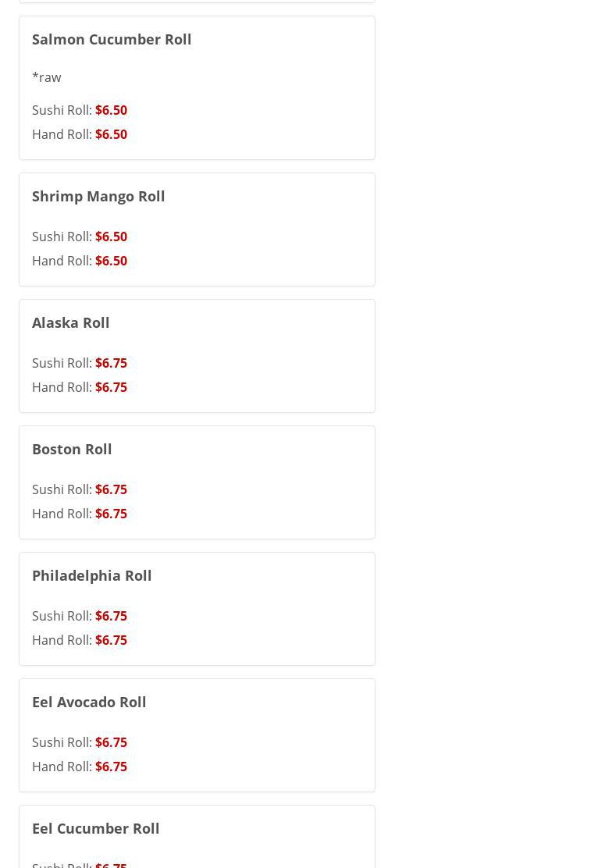This screenshot has width=601, height=868.
Task: Choose Philadelphia Roll Hand Roll option
Action: pyautogui.click(x=80, y=640)
